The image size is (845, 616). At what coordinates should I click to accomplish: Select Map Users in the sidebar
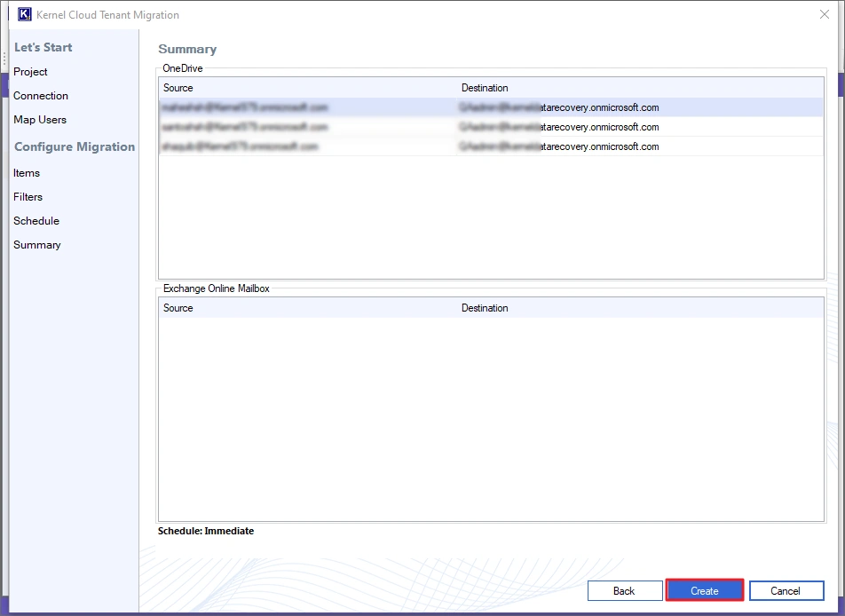pos(40,120)
